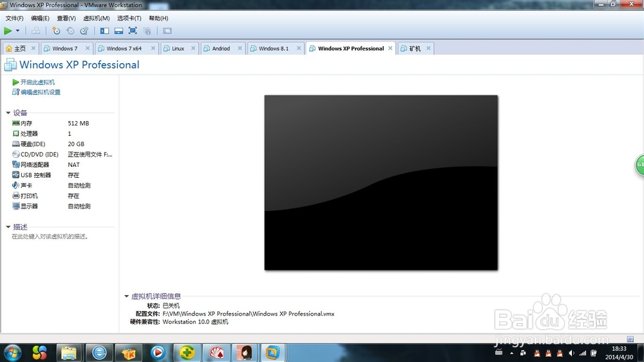Screen dimensions: 644x362
Task: Select the 硬盘(IDE) hard disk row
Action: tap(62, 144)
